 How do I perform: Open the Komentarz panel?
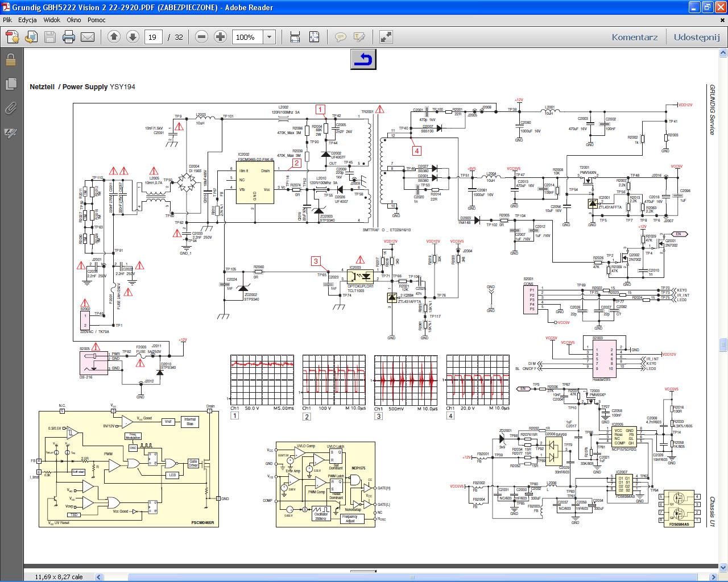pos(635,38)
